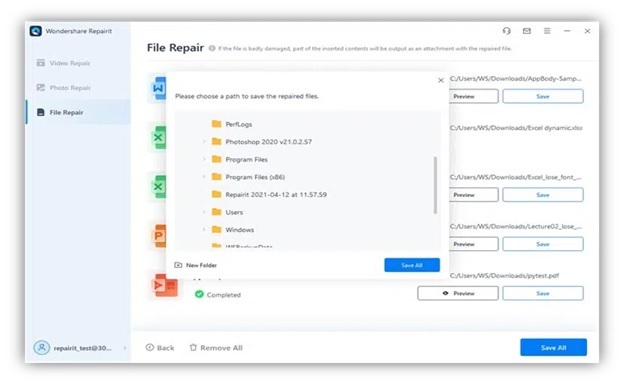624x384 pixels.
Task: Click the Excel dynamic.xlsx file icon
Action: 158,137
